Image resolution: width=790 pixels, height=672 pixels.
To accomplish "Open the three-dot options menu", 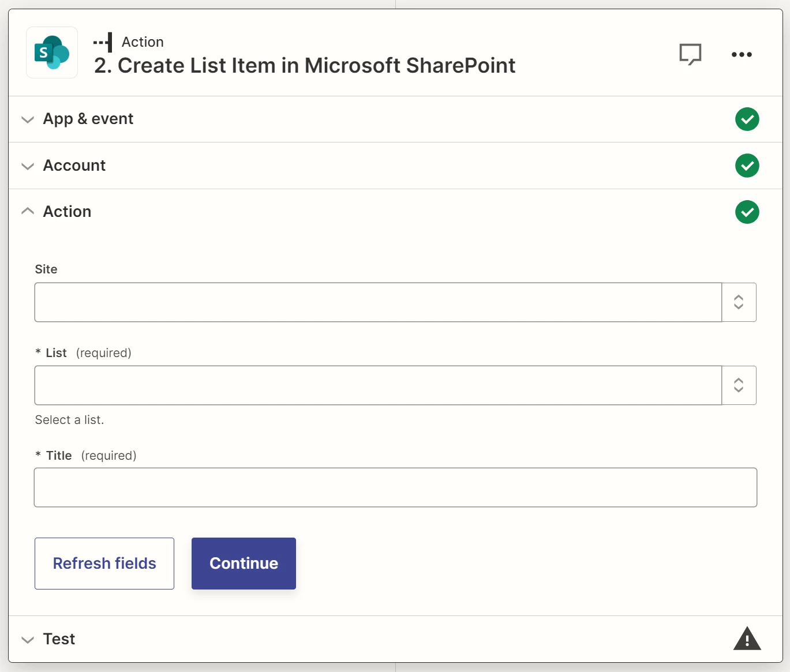I will (x=741, y=55).
